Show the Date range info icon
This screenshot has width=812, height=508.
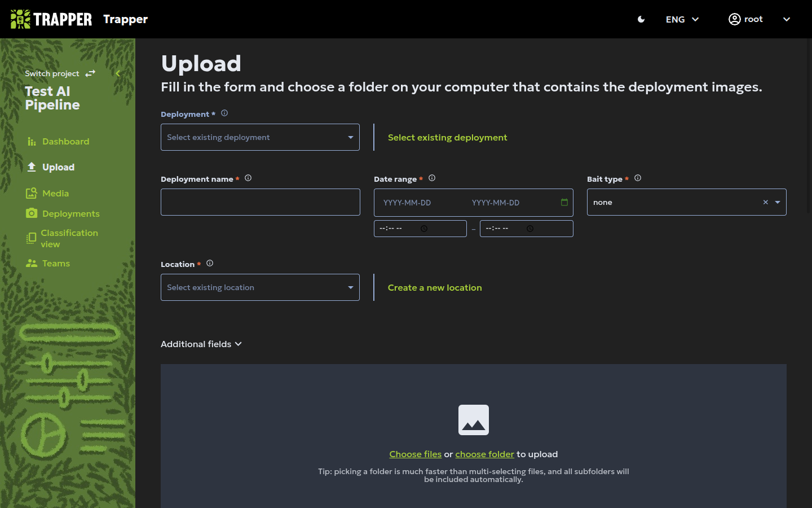432,178
